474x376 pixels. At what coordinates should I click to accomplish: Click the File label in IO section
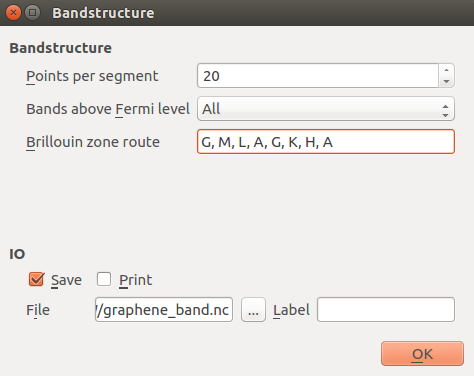coord(38,310)
